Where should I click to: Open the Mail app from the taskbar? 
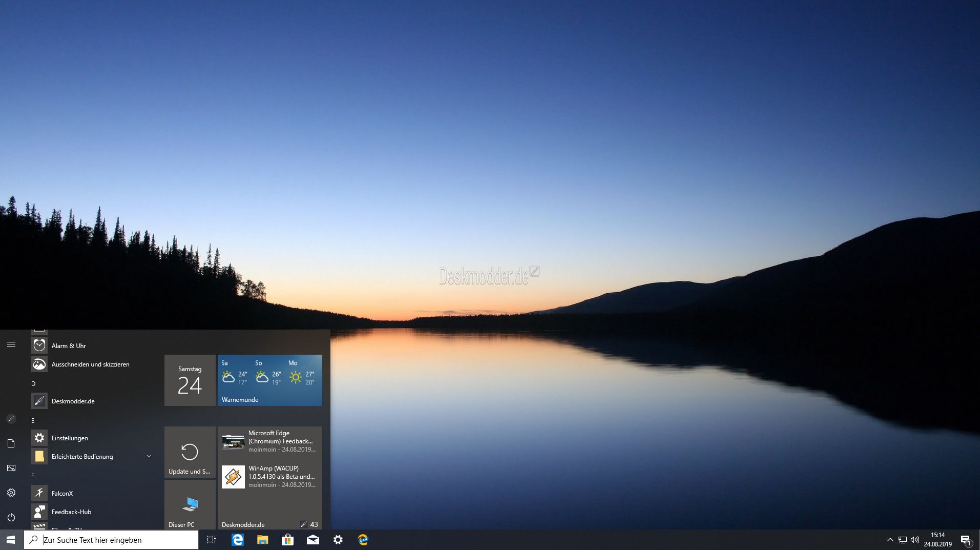(x=312, y=540)
